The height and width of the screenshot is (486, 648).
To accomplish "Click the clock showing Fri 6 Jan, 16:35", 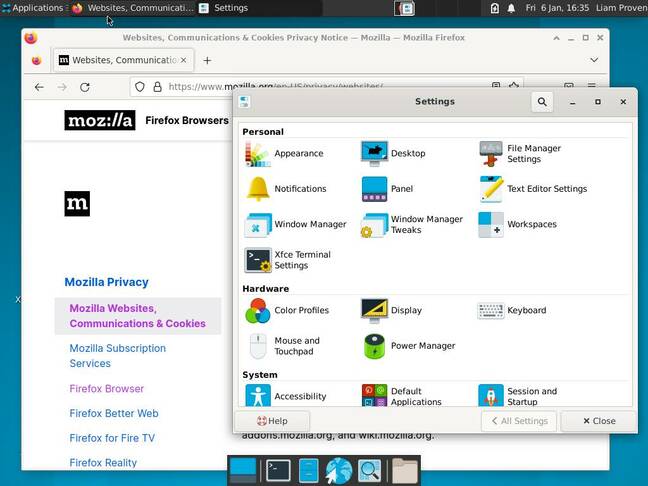I will [557, 8].
